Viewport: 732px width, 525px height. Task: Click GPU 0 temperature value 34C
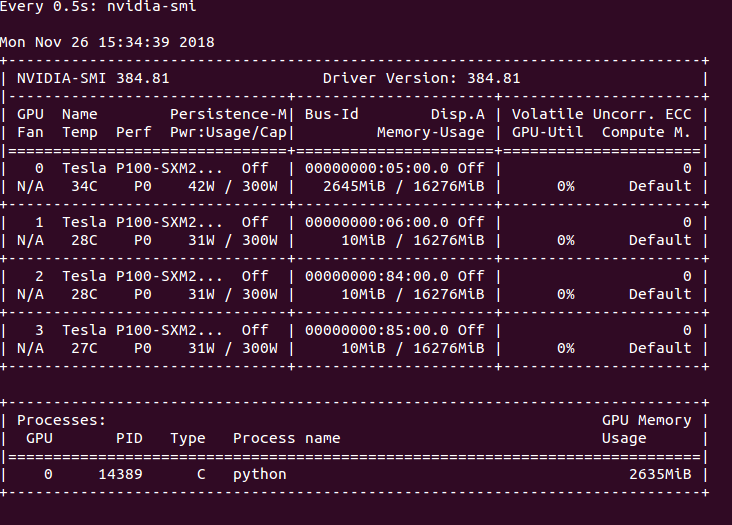point(79,186)
